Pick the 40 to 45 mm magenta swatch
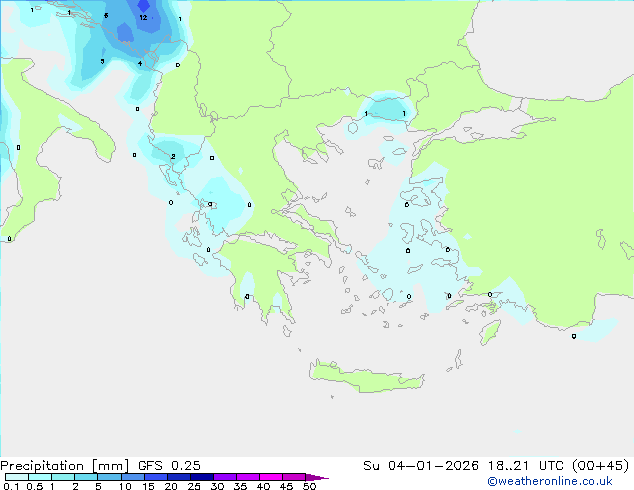Image resolution: width=634 pixels, height=490 pixels. point(271,477)
